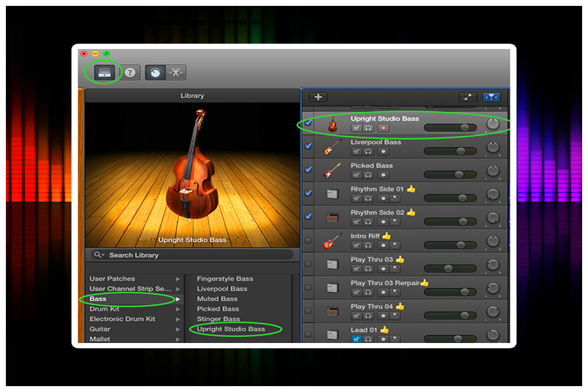Add a new track with plus button
This screenshot has height=392, width=588.
[x=318, y=97]
